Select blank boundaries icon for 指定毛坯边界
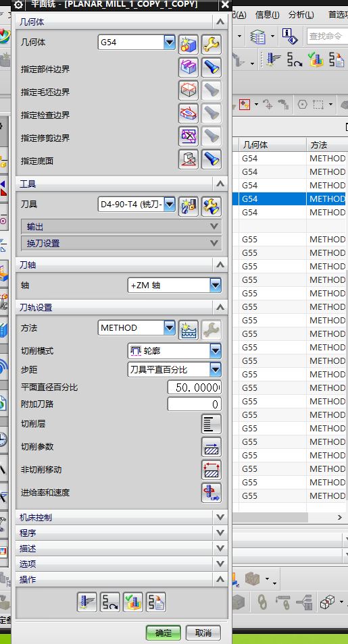The height and width of the screenshot is (644, 348). click(189, 90)
